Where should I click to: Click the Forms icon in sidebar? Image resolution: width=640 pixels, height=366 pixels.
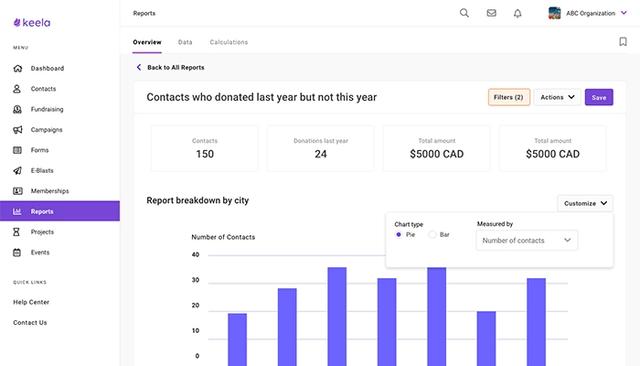17,150
